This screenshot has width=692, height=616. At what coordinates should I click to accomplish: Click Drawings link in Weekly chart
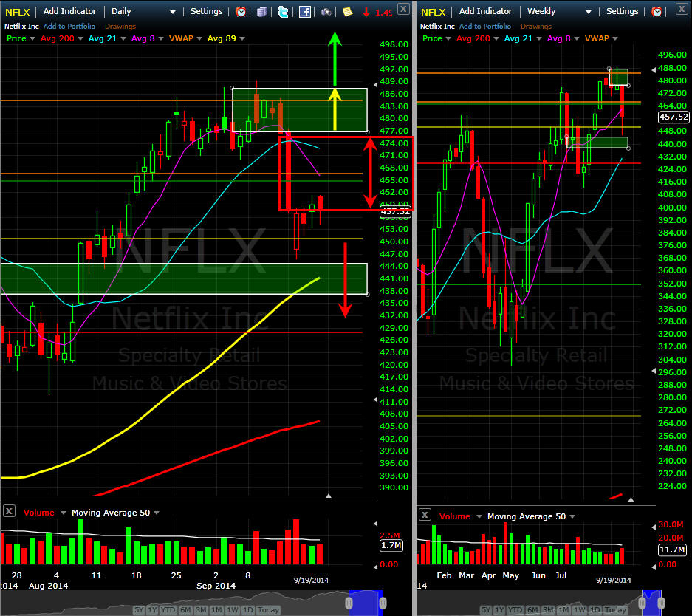pyautogui.click(x=535, y=27)
